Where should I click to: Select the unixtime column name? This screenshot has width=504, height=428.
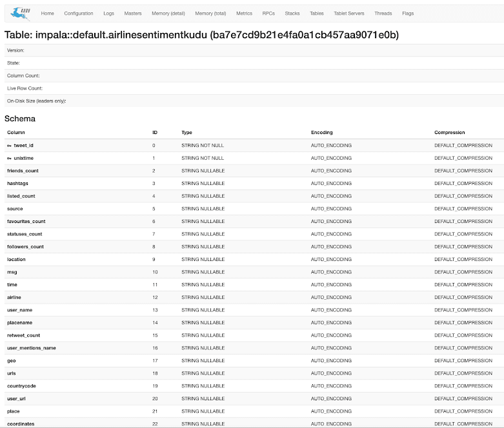pyautogui.click(x=23, y=159)
